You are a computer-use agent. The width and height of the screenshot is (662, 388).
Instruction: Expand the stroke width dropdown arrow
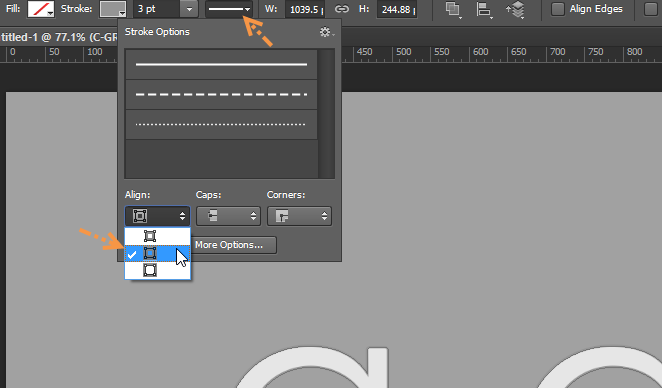(x=190, y=9)
